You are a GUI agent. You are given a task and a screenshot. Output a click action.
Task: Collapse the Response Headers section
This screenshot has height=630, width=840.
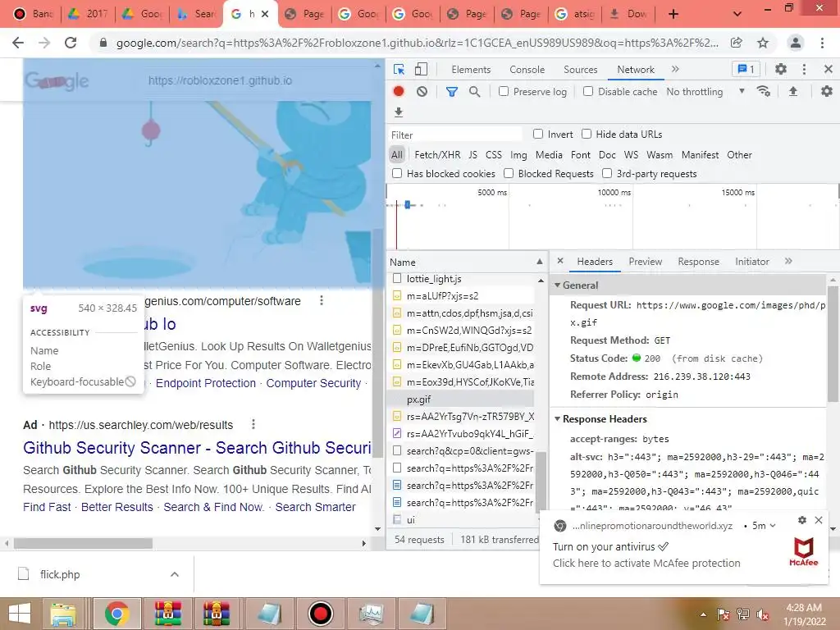(x=557, y=418)
